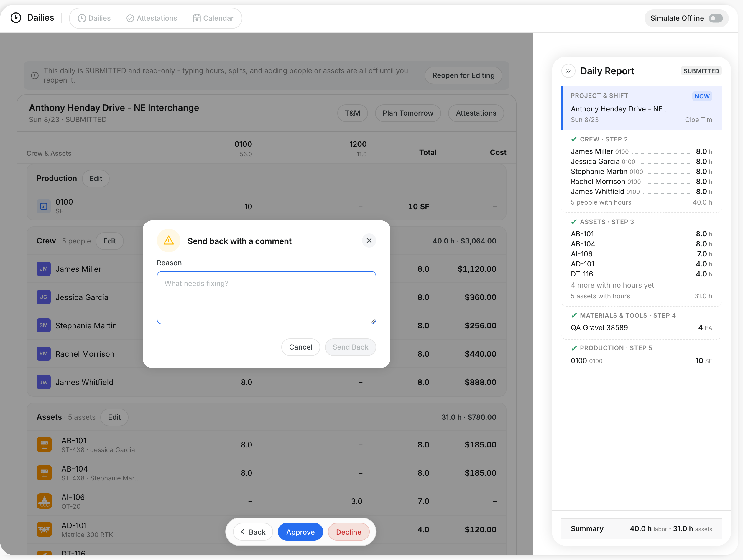Click the Decline button
This screenshot has height=560, width=743.
(349, 532)
